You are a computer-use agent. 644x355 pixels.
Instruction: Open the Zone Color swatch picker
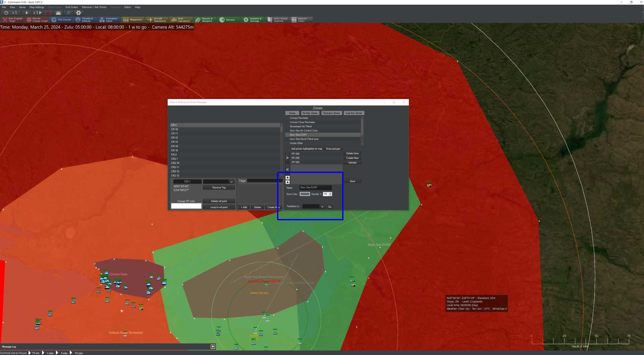(305, 194)
